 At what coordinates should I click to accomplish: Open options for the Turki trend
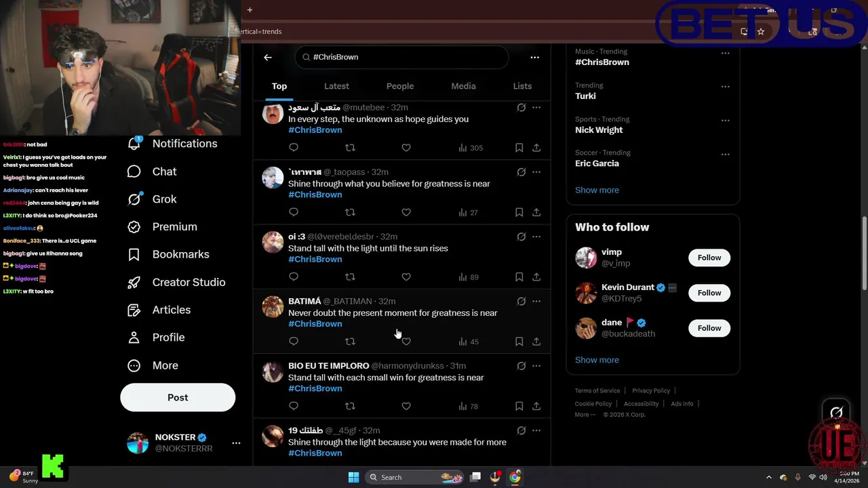click(x=725, y=87)
